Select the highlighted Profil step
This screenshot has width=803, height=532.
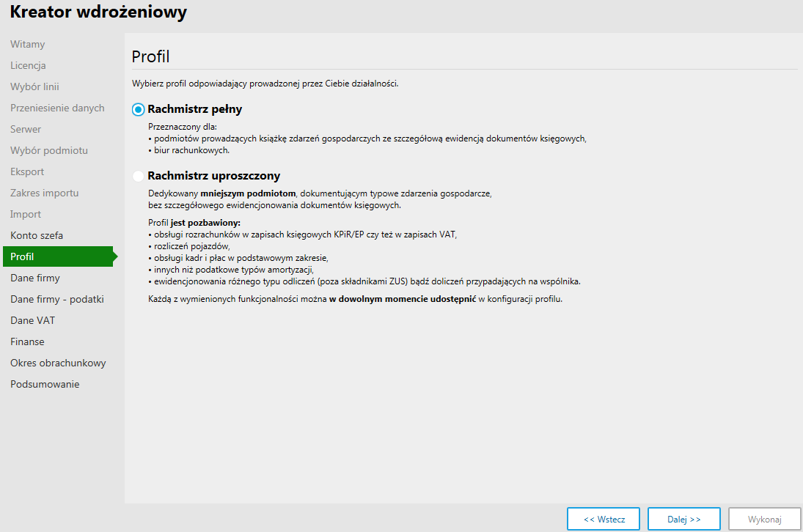[x=60, y=256]
